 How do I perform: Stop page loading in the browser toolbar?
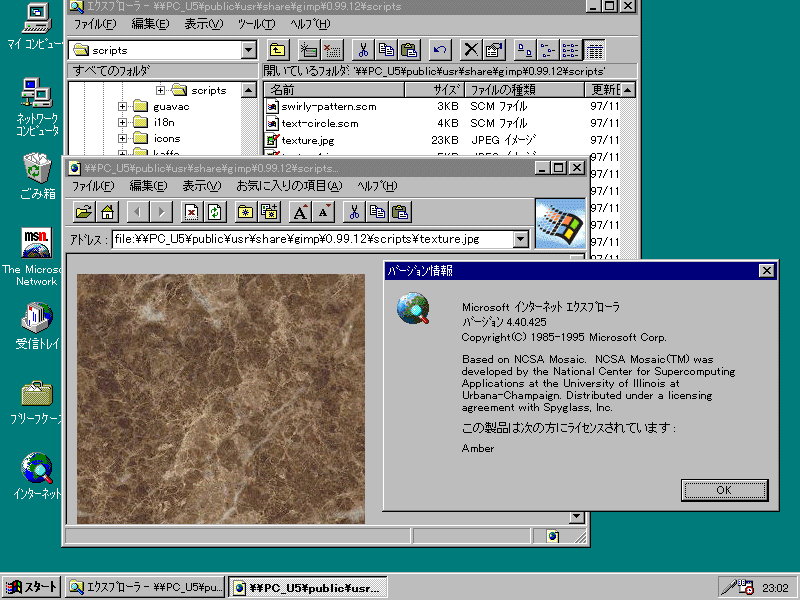pyautogui.click(x=191, y=212)
